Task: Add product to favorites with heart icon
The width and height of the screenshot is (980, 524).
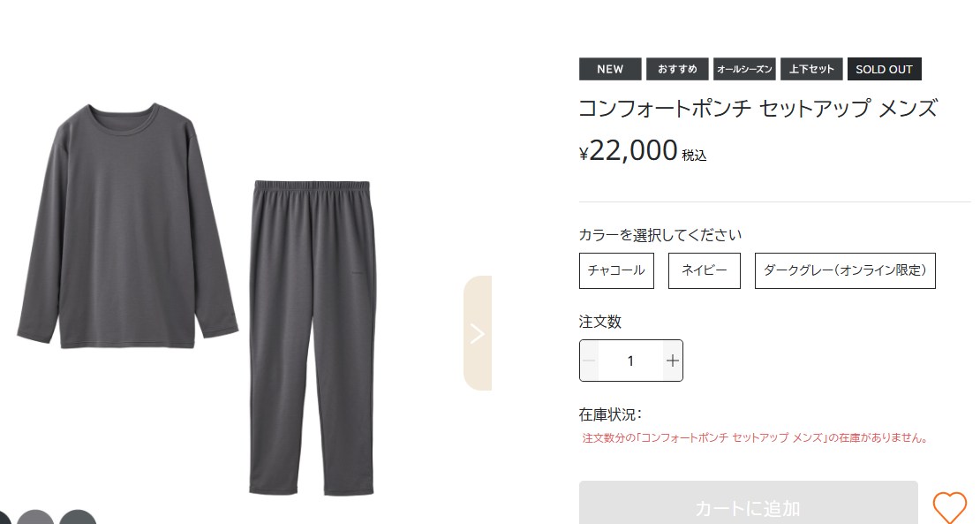Action: (x=949, y=506)
